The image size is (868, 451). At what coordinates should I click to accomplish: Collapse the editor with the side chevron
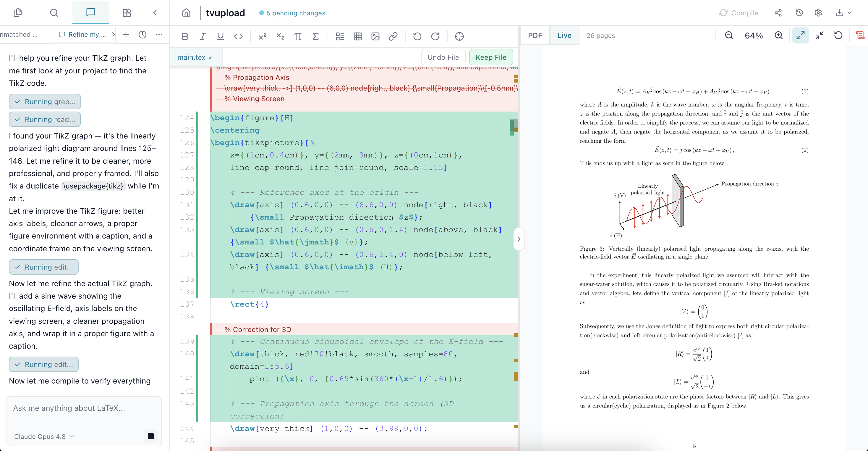[x=519, y=239]
